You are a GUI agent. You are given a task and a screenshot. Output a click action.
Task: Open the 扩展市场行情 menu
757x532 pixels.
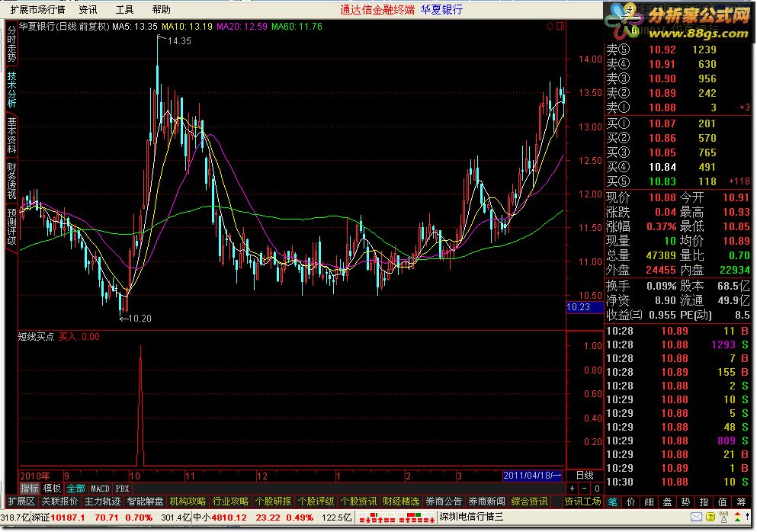point(37,10)
